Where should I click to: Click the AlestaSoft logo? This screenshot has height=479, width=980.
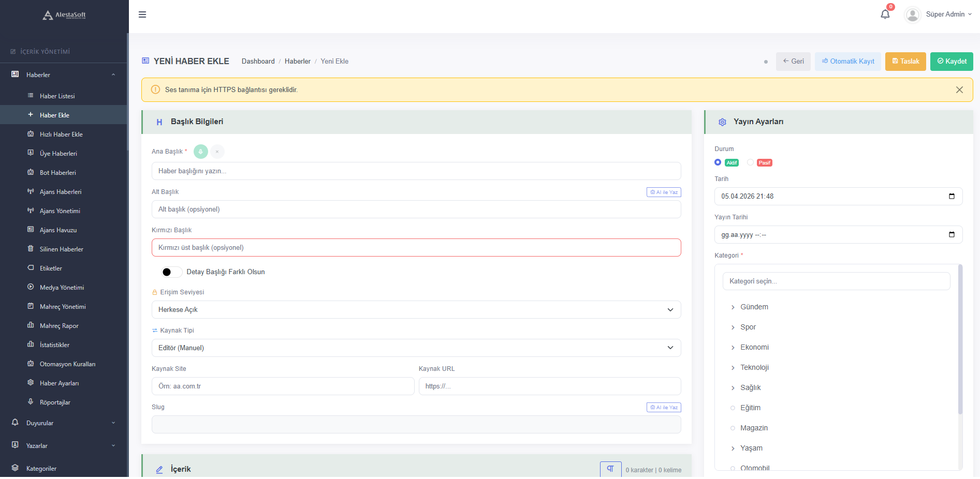point(64,15)
